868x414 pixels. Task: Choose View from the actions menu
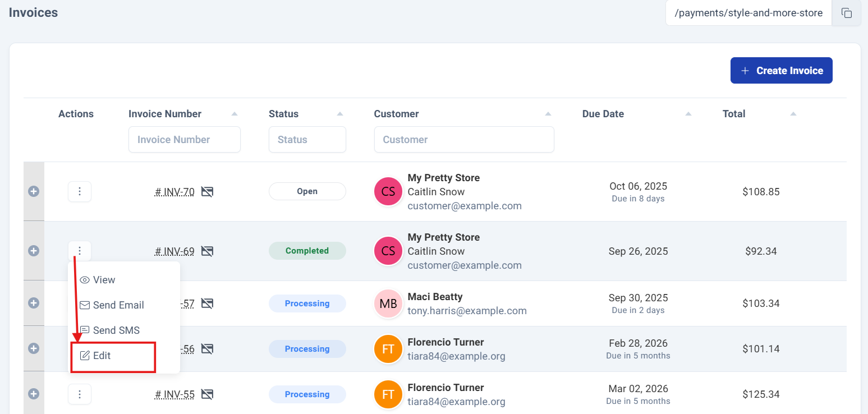[124, 280]
